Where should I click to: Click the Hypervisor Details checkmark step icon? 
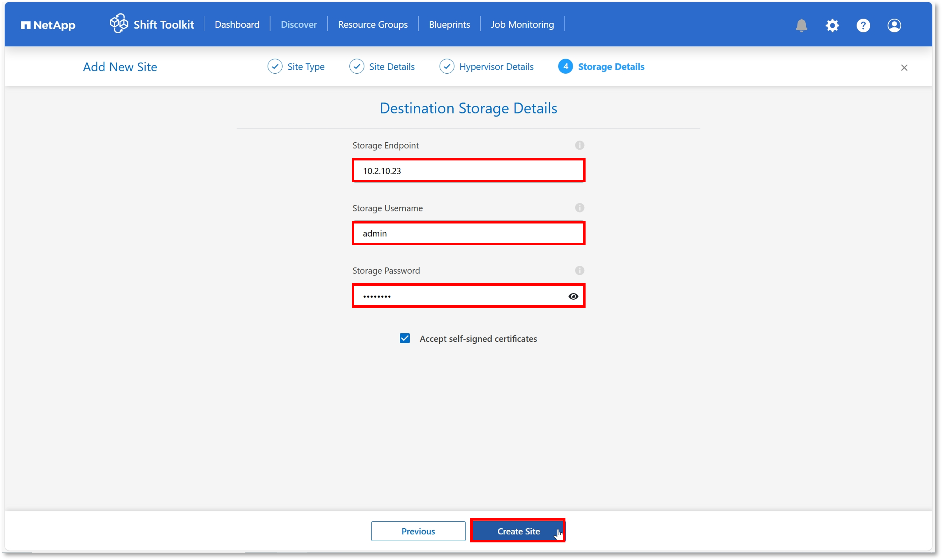(x=447, y=66)
